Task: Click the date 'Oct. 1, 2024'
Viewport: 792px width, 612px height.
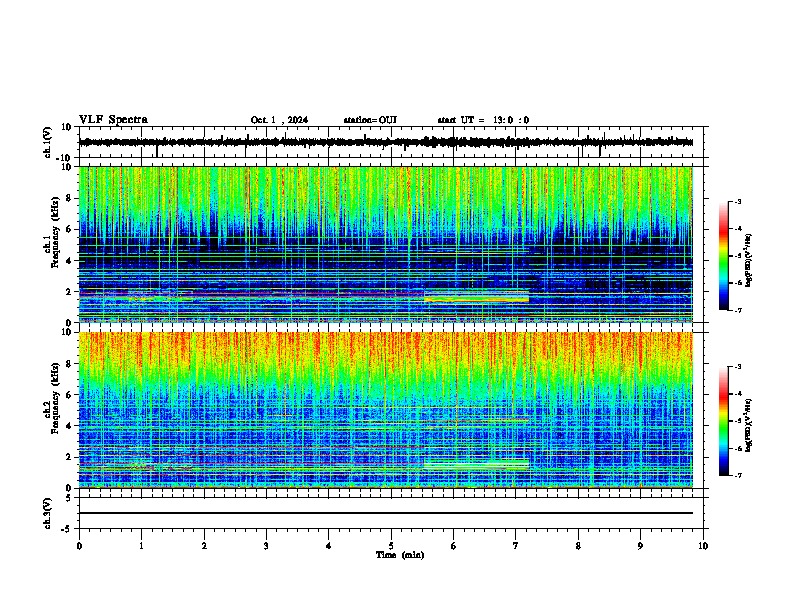Action: 279,120
